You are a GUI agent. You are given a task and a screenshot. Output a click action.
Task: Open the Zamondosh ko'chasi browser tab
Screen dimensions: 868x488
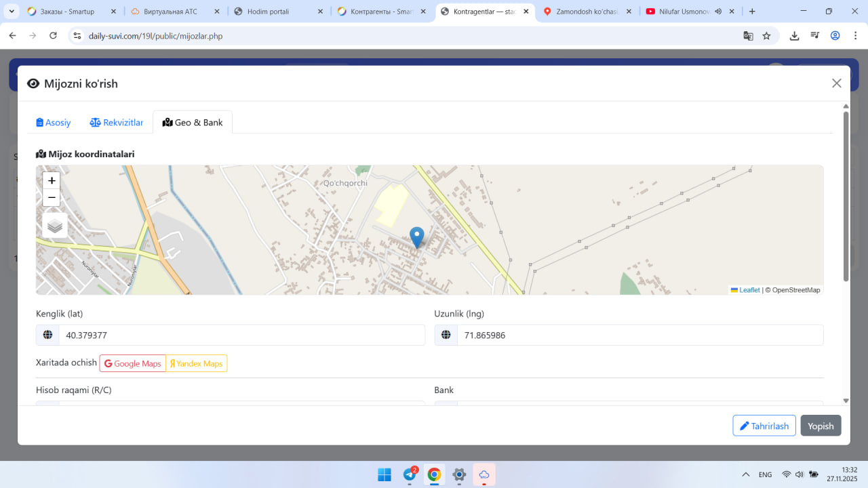click(x=587, y=12)
